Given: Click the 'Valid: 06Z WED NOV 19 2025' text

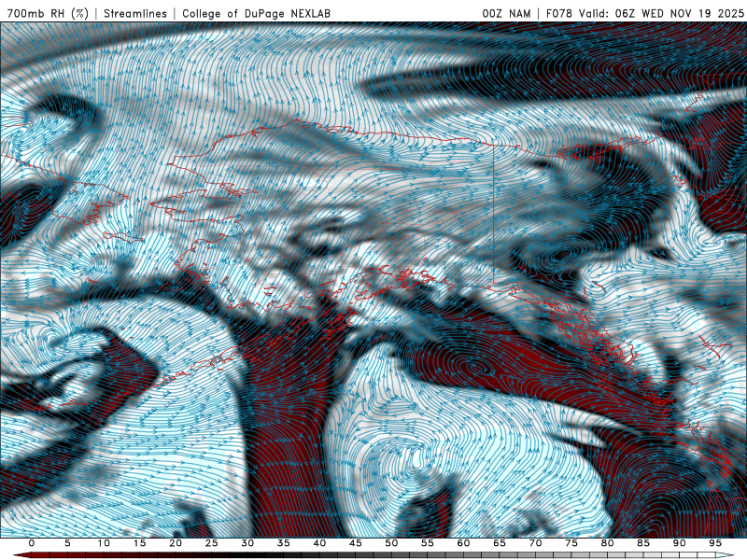Looking at the screenshot, I should 661,13.
